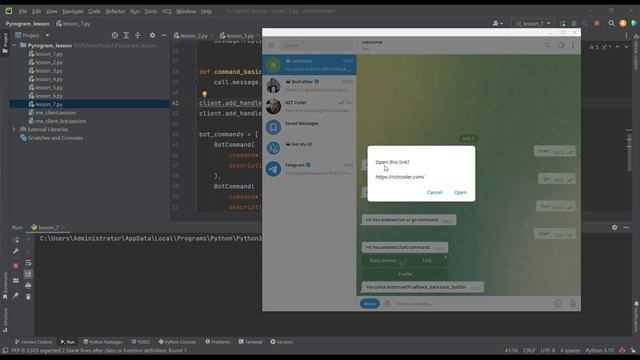Open the File menu in PyCharm

(x=23, y=11)
